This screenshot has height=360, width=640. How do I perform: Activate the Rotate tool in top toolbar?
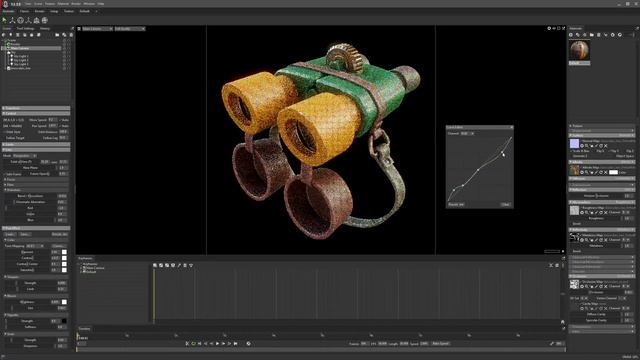[x=20, y=20]
